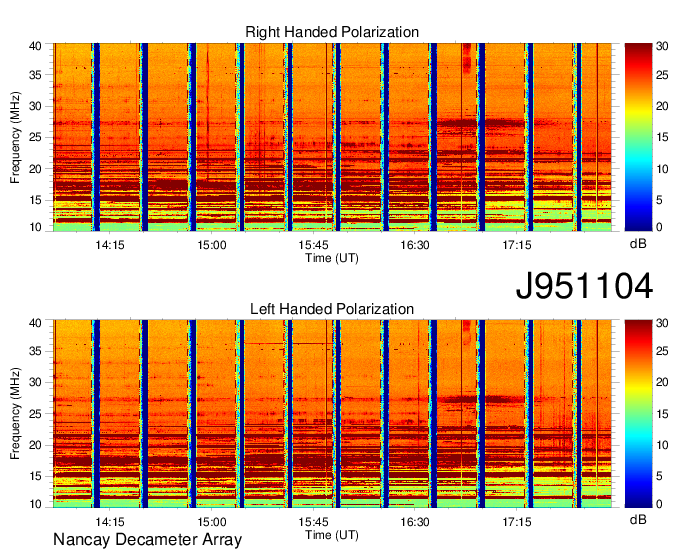This screenshot has height=552, width=680.
Task: Click the 40 MHz tick label on upper plot
Action: coord(36,46)
